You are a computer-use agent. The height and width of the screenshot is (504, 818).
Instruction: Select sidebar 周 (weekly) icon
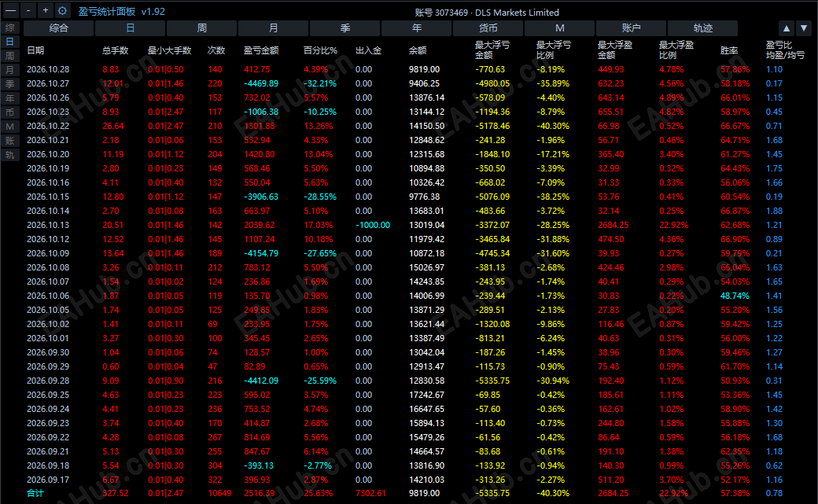click(10, 56)
